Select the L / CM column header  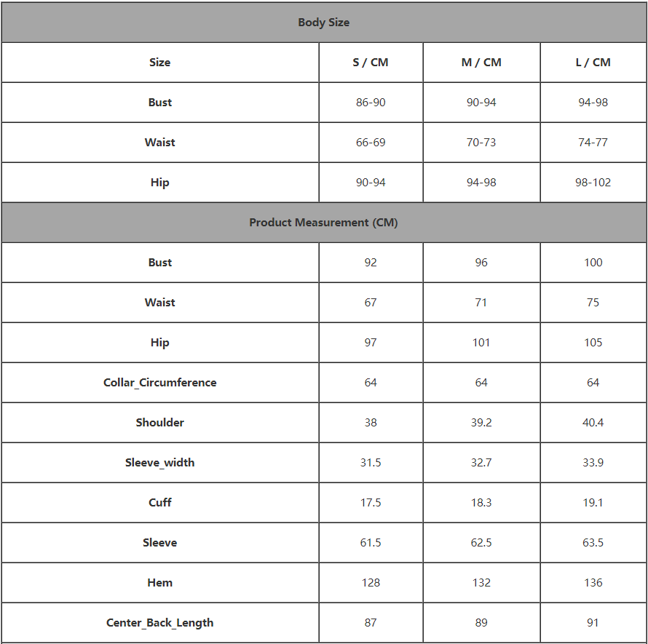click(593, 63)
